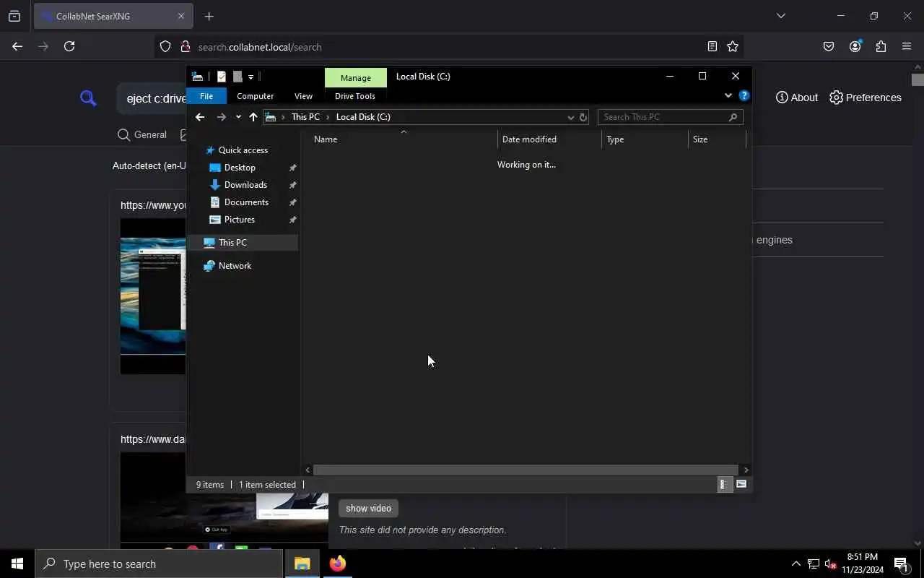Open Windows Start menu
924x578 pixels.
17,564
